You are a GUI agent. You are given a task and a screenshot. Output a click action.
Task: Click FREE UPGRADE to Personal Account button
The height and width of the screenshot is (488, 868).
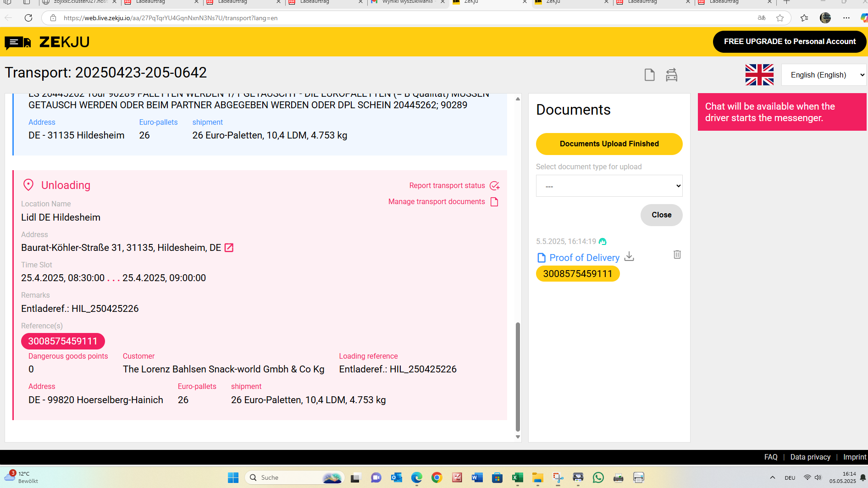pyautogui.click(x=790, y=42)
